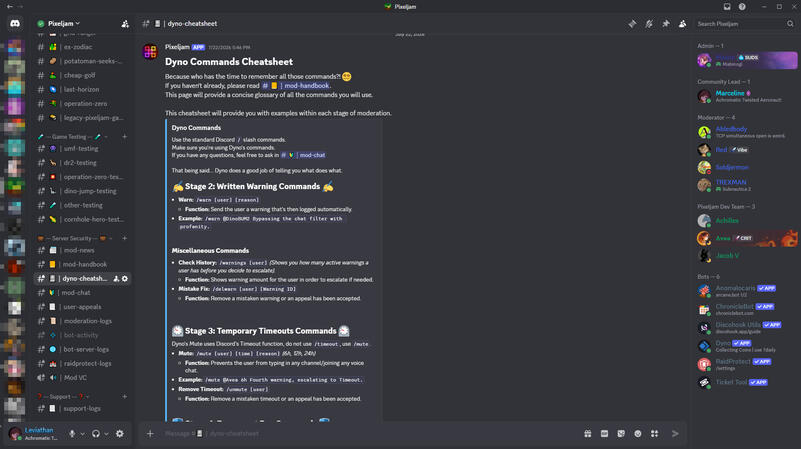Open the dr2-testing channel

[x=82, y=163]
